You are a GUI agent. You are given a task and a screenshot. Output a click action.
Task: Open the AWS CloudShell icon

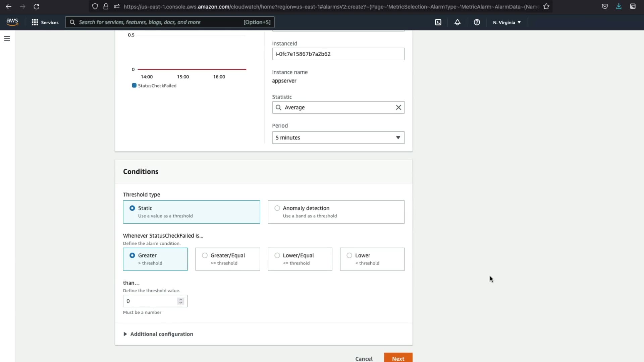[x=438, y=22]
